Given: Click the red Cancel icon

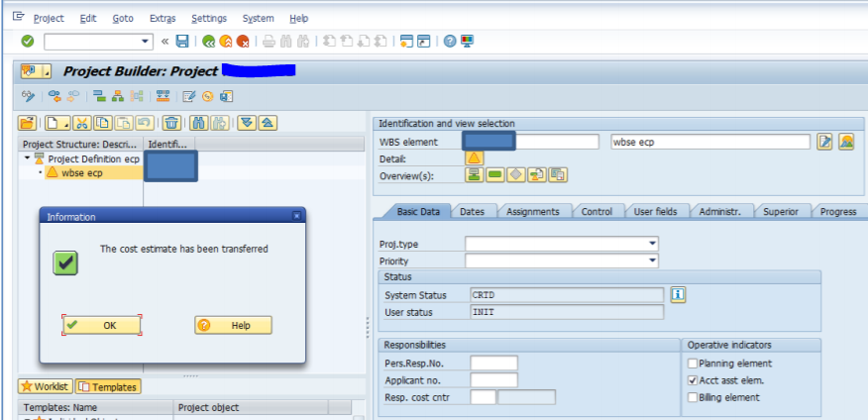Looking at the screenshot, I should tap(242, 42).
